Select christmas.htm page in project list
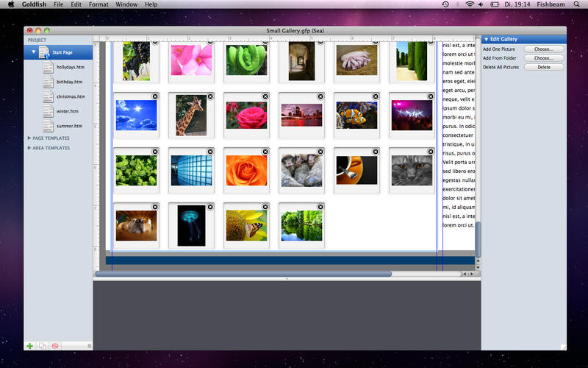Viewport: 588px width, 368px height. click(71, 96)
